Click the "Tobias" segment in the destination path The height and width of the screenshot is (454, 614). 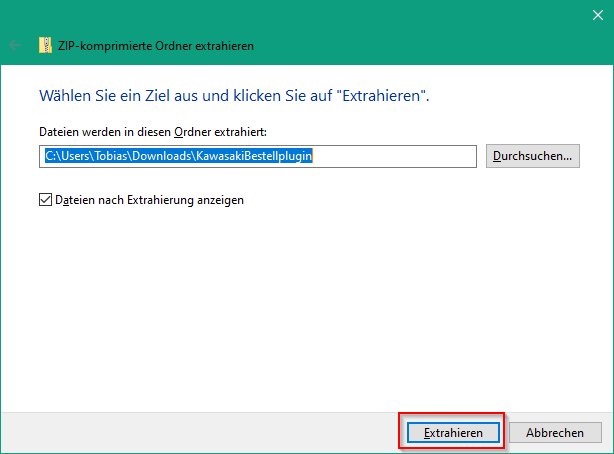coord(111,156)
